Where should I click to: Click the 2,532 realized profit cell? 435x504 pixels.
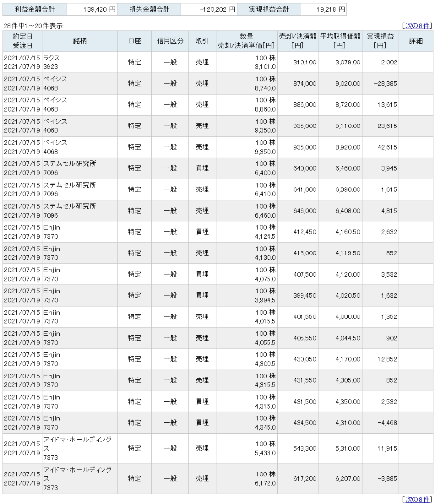[x=380, y=402]
